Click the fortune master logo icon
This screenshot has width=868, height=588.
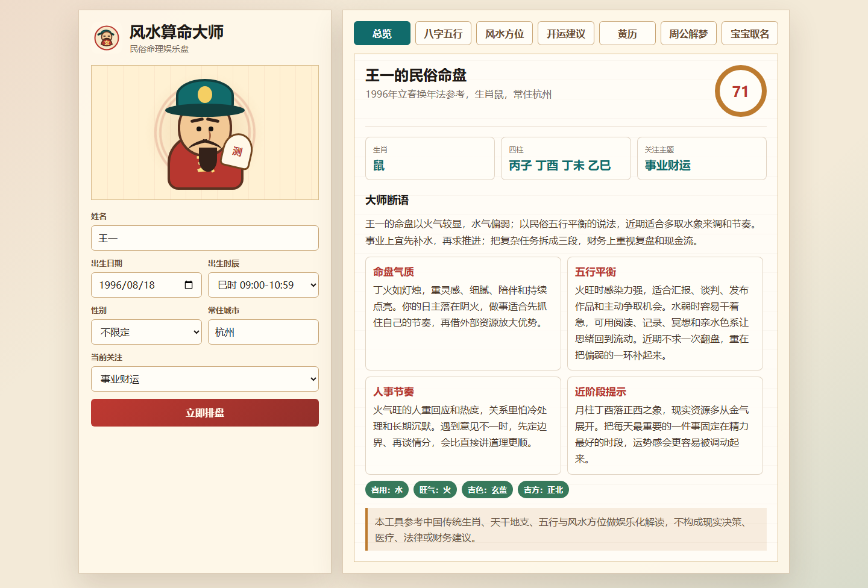[x=107, y=38]
